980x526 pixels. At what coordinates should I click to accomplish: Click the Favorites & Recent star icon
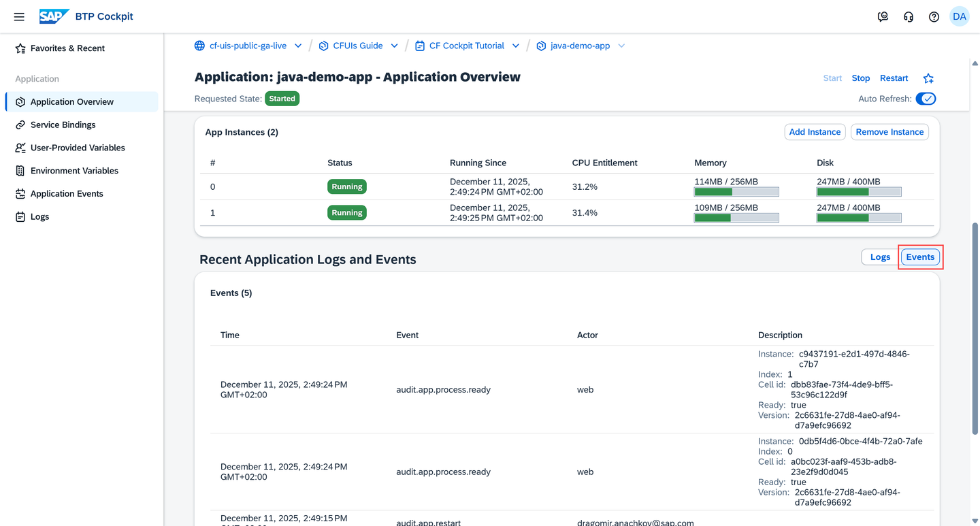click(x=20, y=48)
